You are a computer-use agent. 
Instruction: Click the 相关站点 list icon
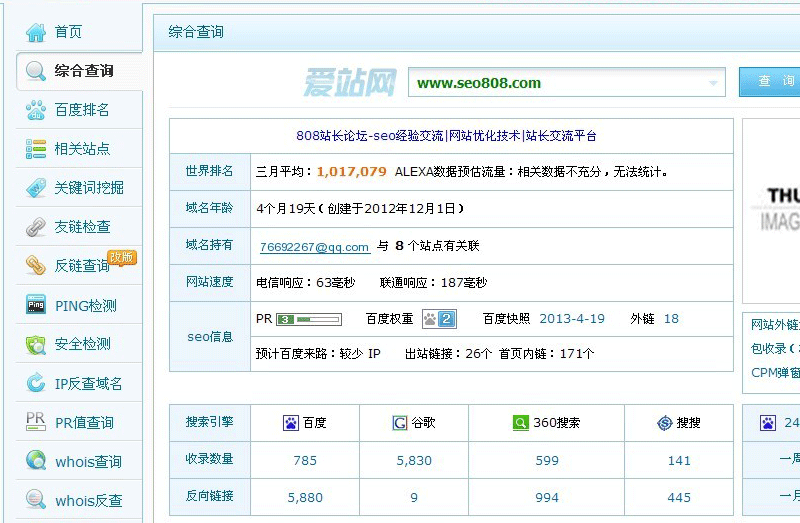click(x=36, y=149)
